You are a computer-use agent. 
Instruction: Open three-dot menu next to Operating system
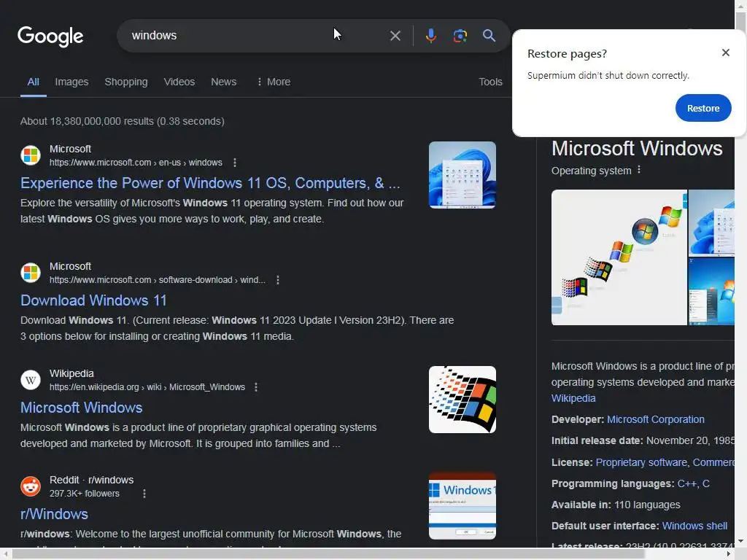pyautogui.click(x=639, y=170)
